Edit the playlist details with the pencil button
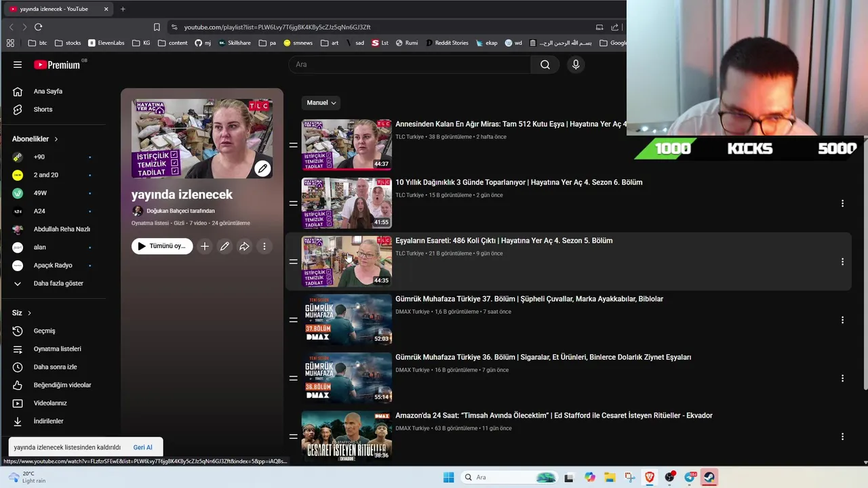This screenshot has height=488, width=868. [224, 246]
